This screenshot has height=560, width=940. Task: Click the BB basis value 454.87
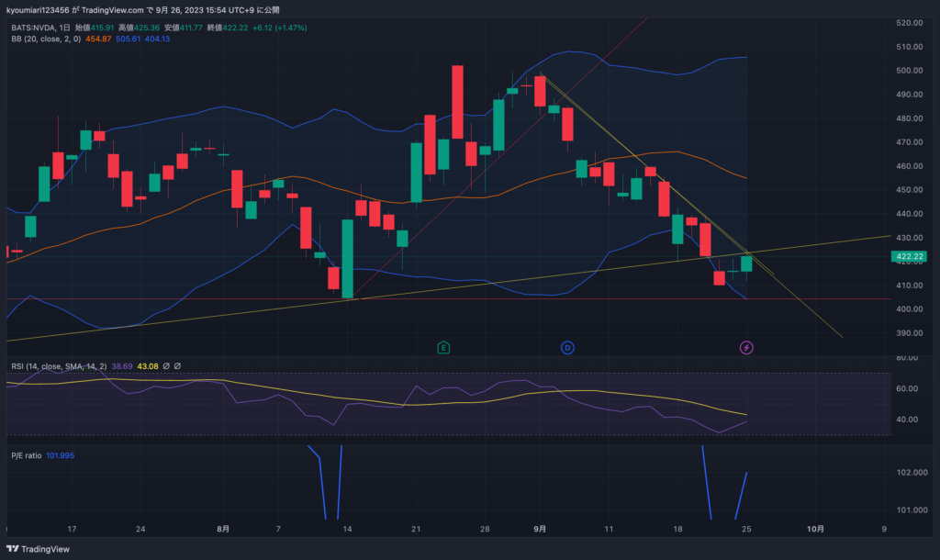click(x=98, y=39)
